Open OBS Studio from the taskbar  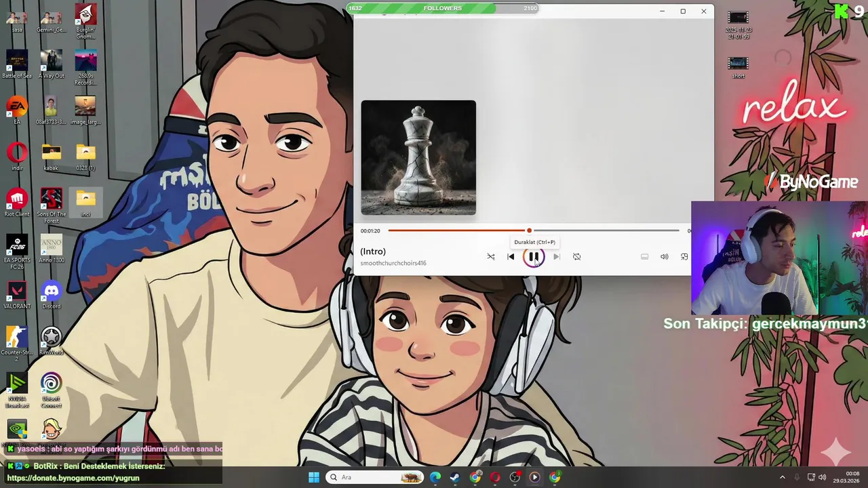(x=515, y=477)
